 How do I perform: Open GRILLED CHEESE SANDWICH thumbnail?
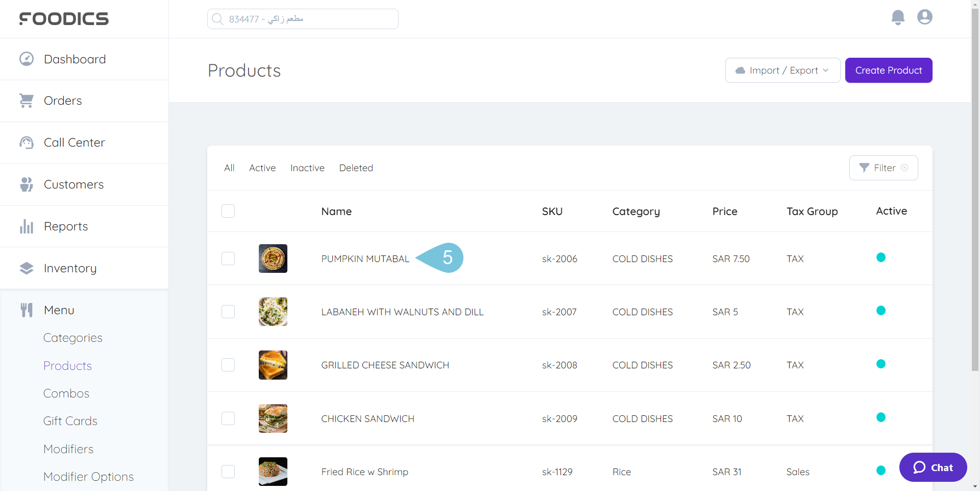[273, 365]
